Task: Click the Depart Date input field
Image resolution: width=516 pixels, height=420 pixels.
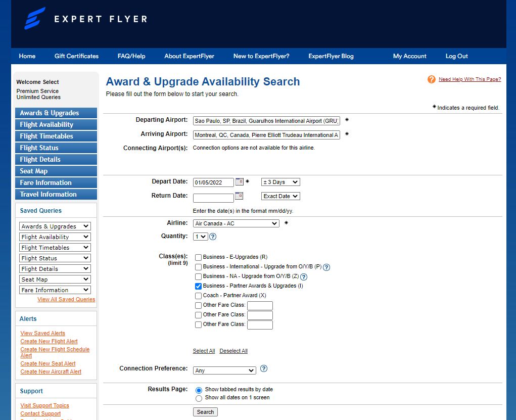Action: click(213, 182)
